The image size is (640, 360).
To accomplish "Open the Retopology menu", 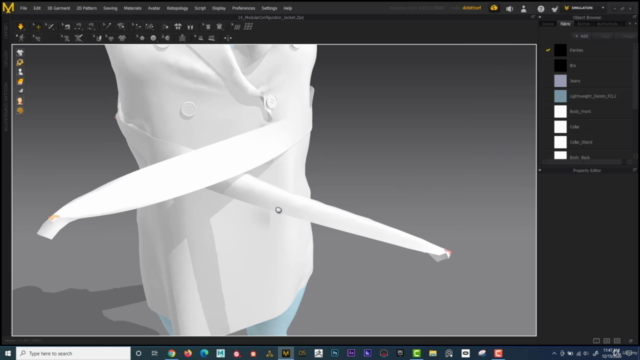I will tap(177, 8).
